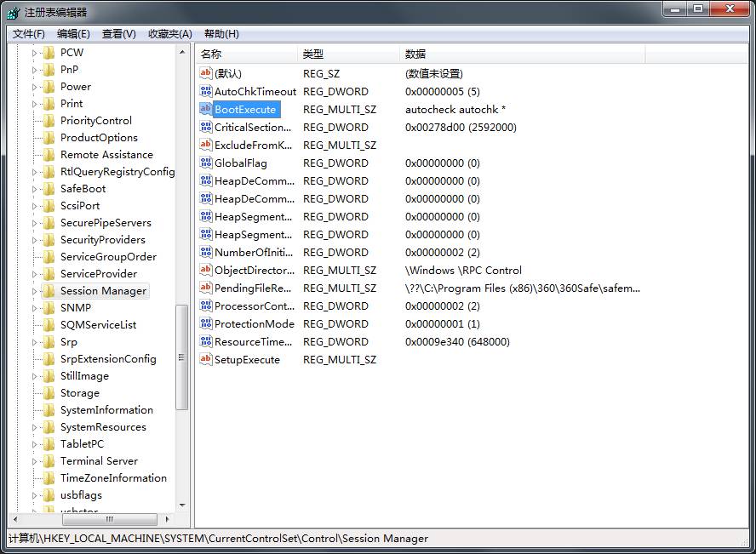
Task: Open the 文件(F) menu
Action: pos(29,34)
